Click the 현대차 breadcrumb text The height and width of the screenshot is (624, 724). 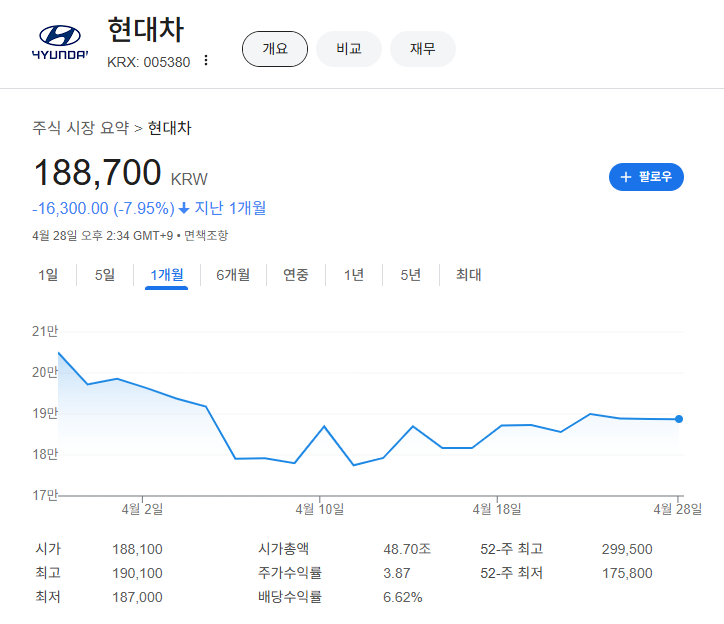pos(169,128)
